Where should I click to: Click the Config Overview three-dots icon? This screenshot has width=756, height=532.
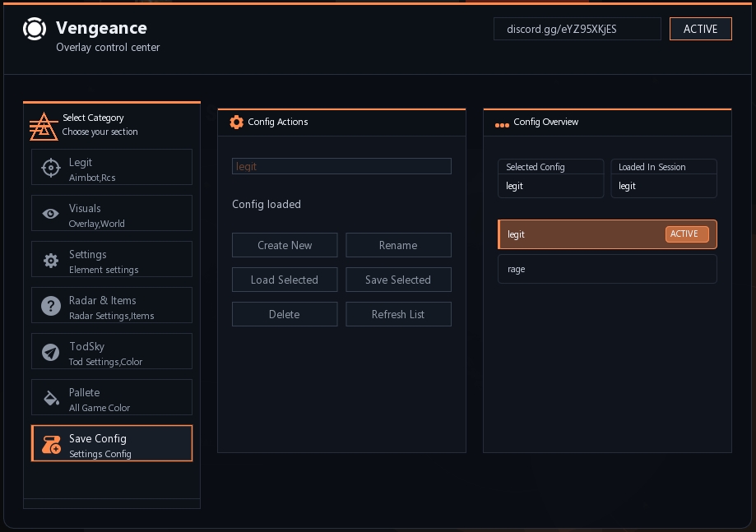502,125
